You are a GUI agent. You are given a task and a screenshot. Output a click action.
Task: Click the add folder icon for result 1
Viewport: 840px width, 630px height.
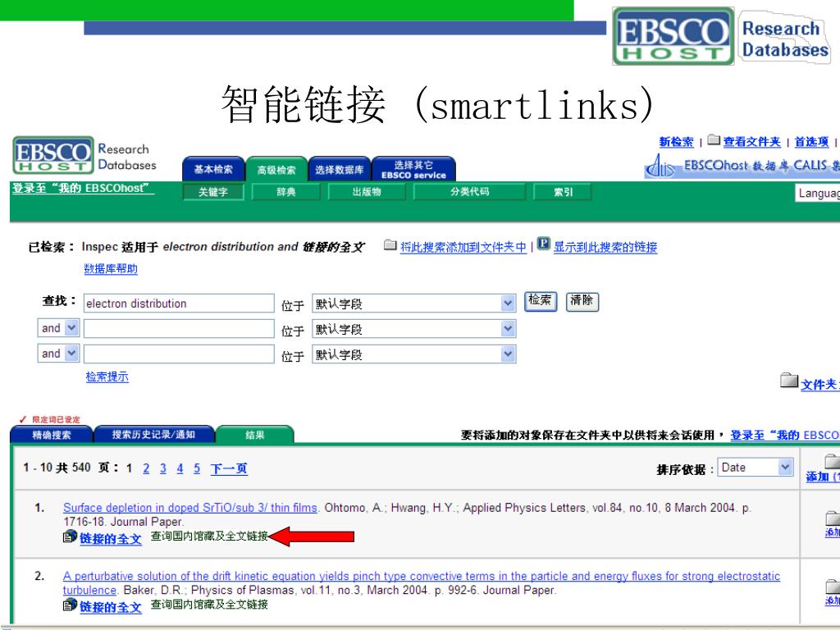click(x=833, y=518)
